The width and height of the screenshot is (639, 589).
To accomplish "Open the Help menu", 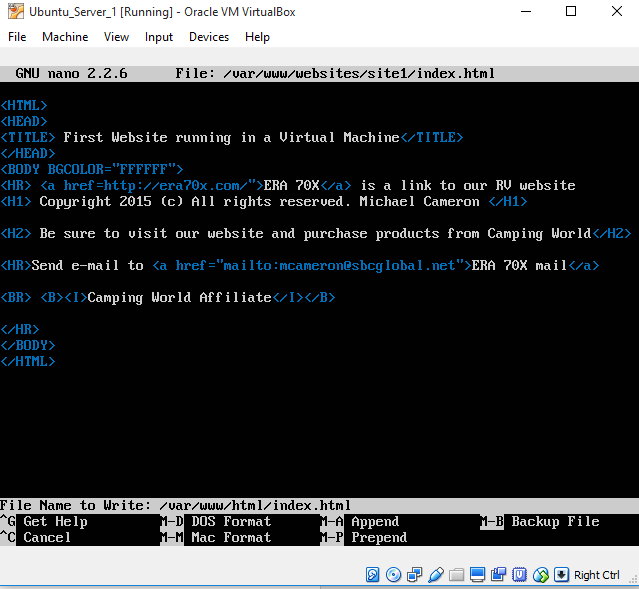I will (x=257, y=37).
